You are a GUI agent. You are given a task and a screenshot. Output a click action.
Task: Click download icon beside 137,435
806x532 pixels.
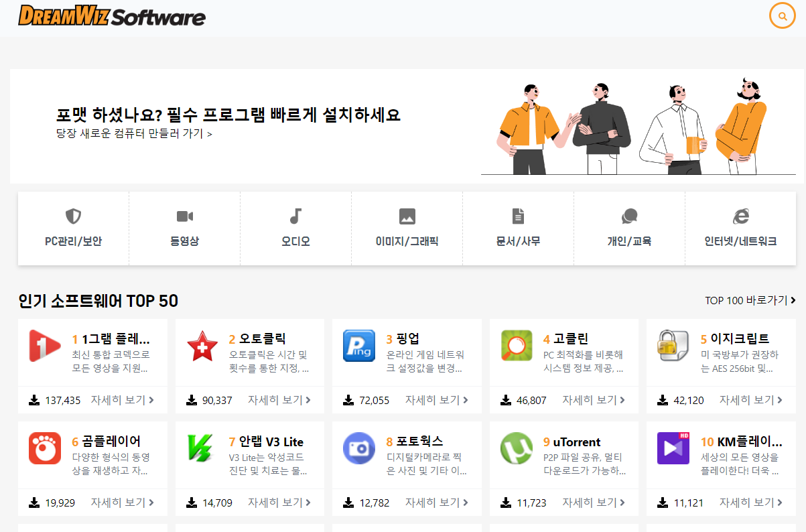point(34,400)
